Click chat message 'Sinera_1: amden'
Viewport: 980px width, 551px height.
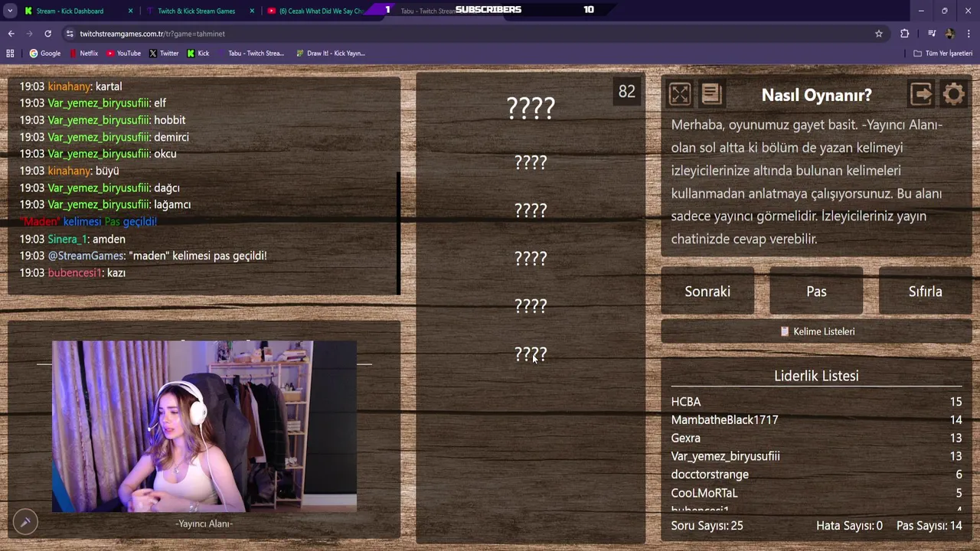(72, 239)
